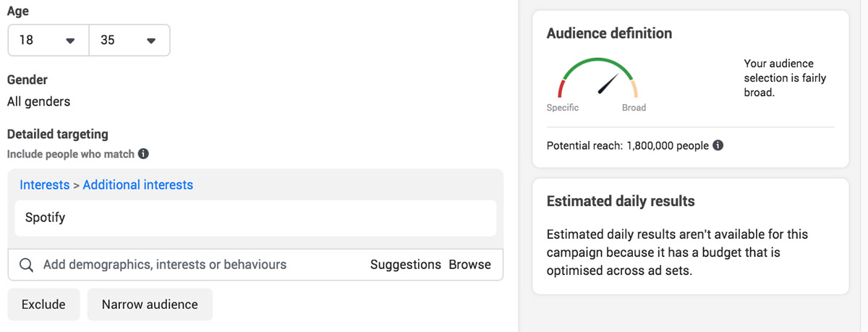This screenshot has width=868, height=332.
Task: Select the Spotify interest entry
Action: (x=255, y=218)
